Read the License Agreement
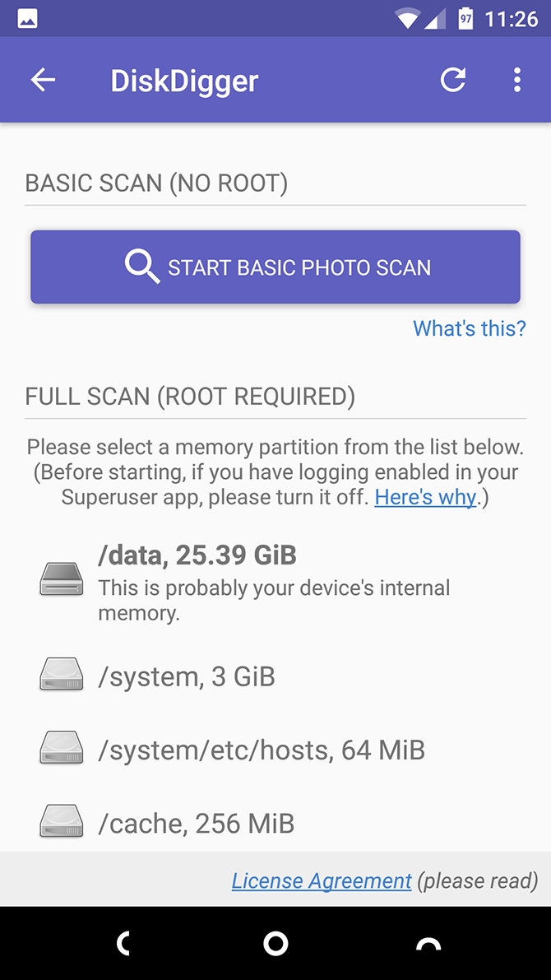The image size is (551, 980). [x=321, y=880]
